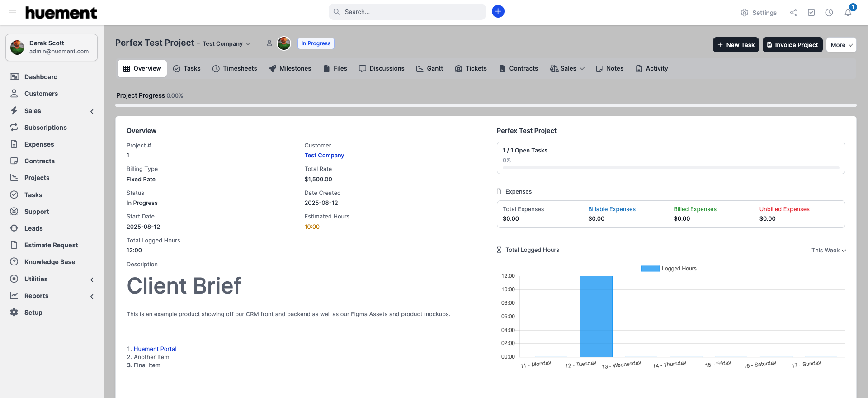This screenshot has width=868, height=398.
Task: Click the to-do checklist icon in header
Action: point(811,13)
